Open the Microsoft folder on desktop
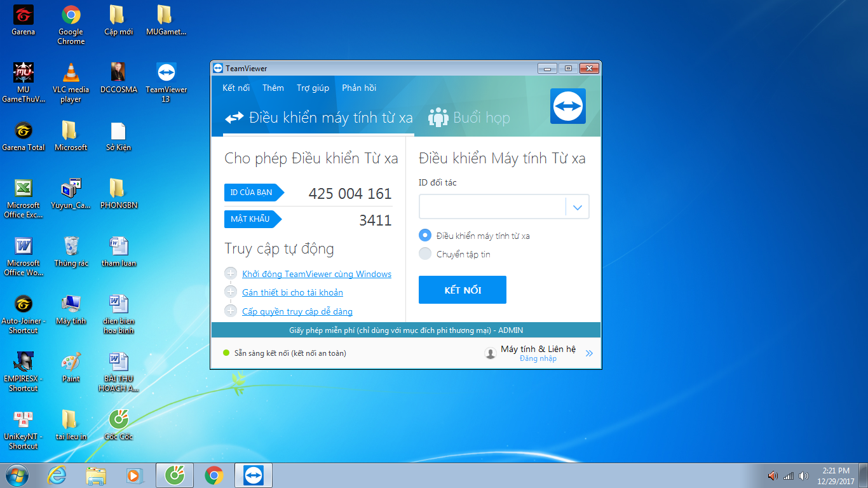 [71, 136]
